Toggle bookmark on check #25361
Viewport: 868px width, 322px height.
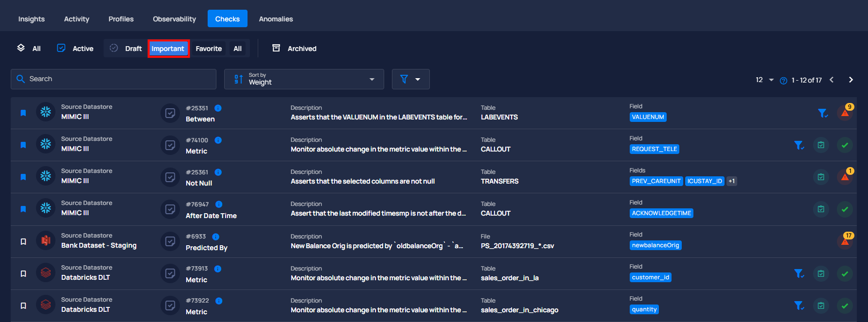(x=23, y=177)
